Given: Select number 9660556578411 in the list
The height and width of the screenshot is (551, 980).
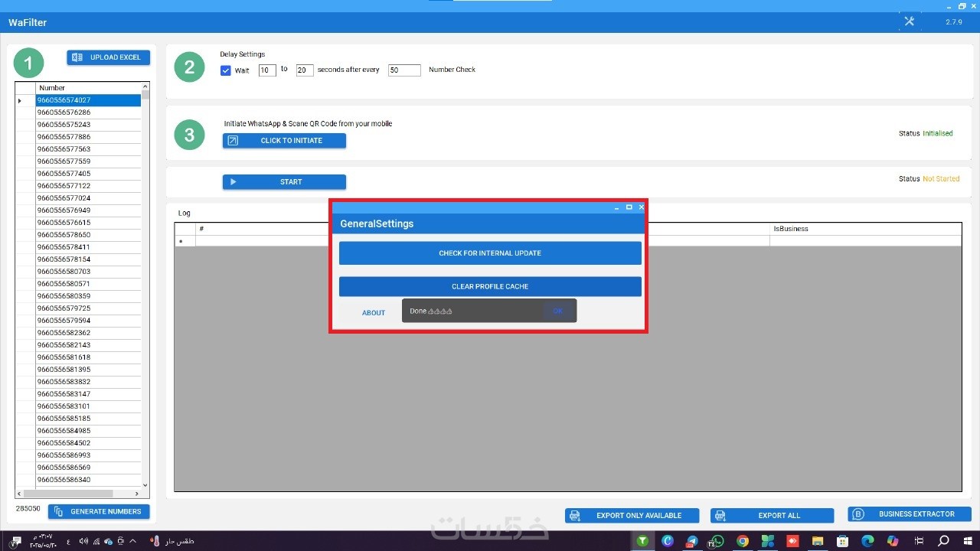Looking at the screenshot, I should (88, 247).
